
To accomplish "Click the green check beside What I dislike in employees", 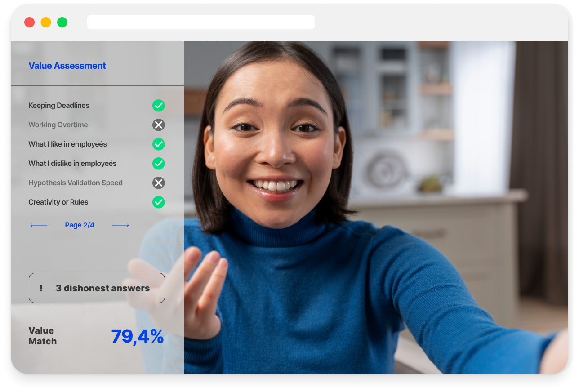I will [x=158, y=164].
